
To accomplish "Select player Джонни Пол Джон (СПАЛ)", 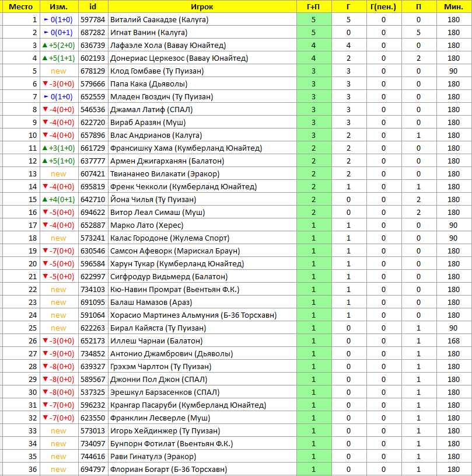I will tap(159, 380).
